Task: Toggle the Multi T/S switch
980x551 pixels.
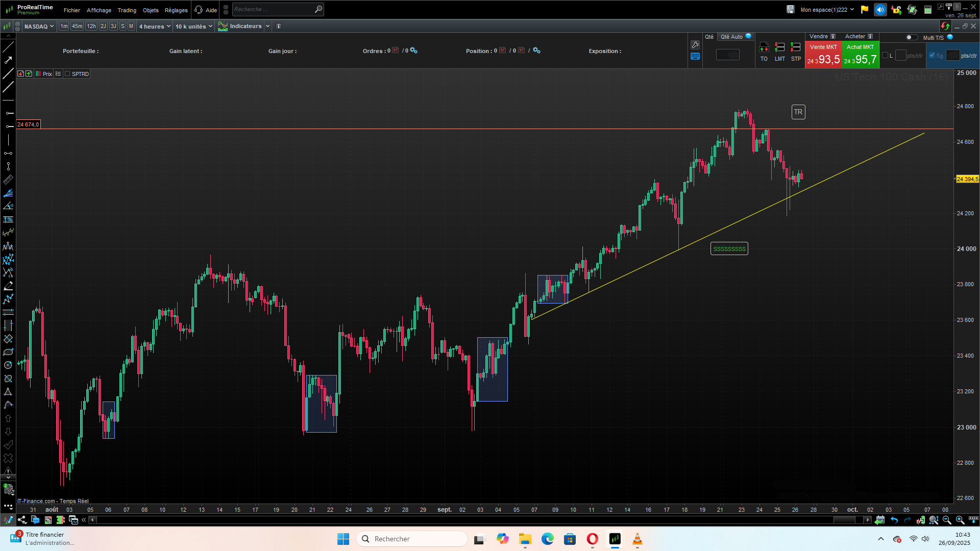Action: pos(912,37)
